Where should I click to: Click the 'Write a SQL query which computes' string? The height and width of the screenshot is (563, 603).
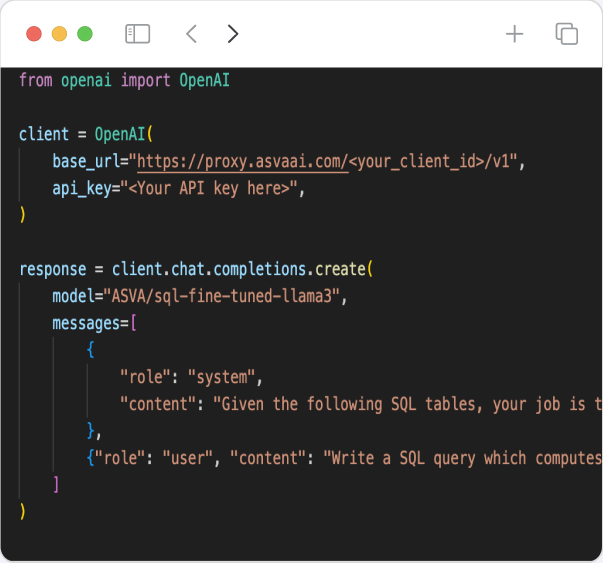466,458
